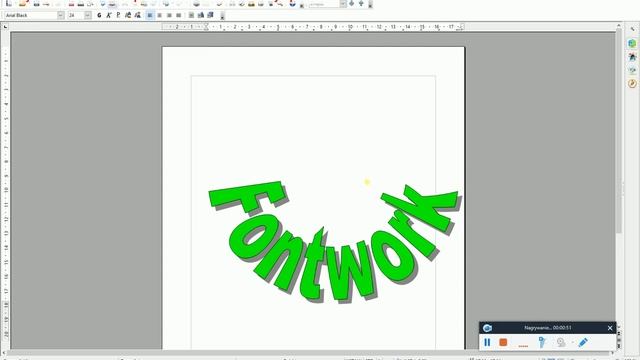The height and width of the screenshot is (360, 640).
Task: Close the recording widget with X
Action: click(x=610, y=328)
